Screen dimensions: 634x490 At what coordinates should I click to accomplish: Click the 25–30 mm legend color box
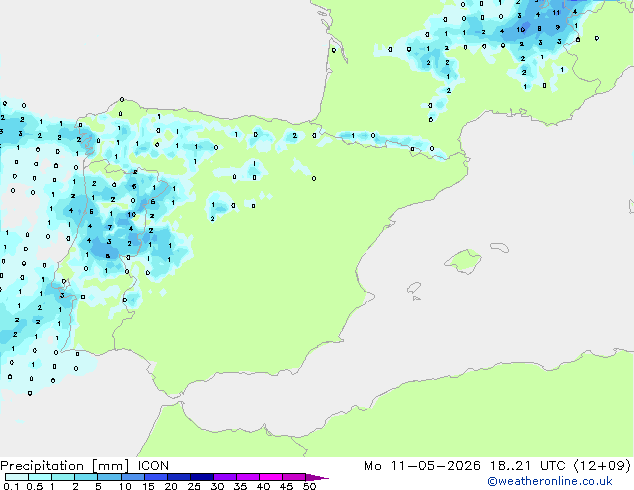click(x=201, y=477)
